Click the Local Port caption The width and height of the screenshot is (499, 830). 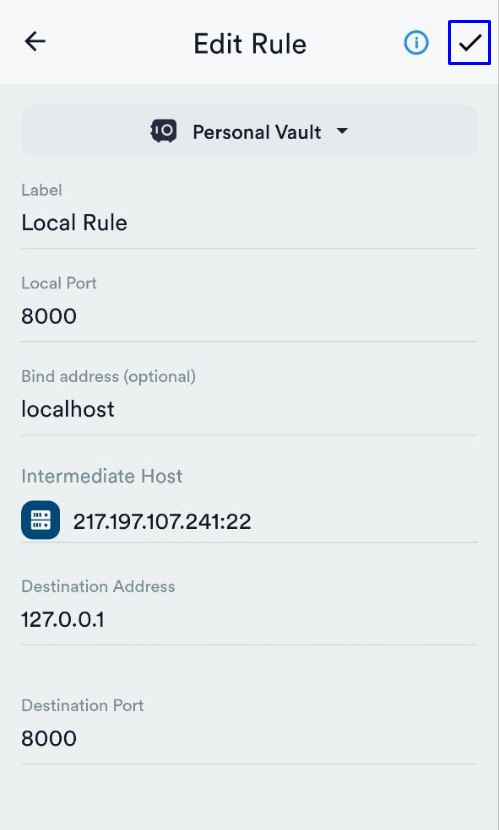pos(59,283)
